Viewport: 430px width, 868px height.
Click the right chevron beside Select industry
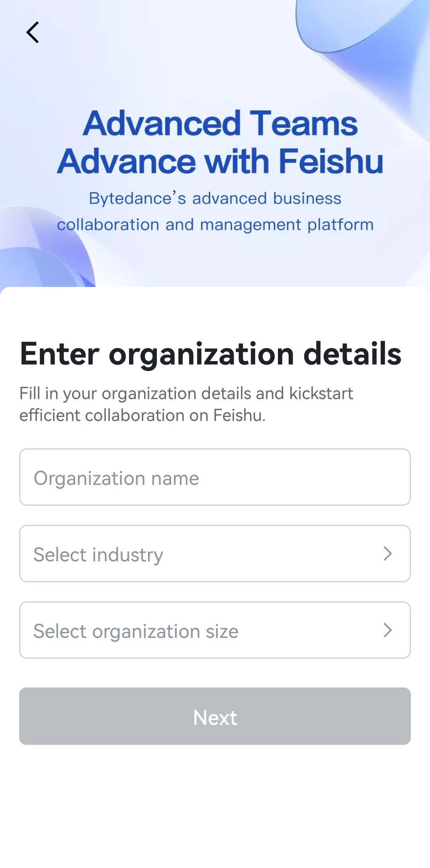387,554
